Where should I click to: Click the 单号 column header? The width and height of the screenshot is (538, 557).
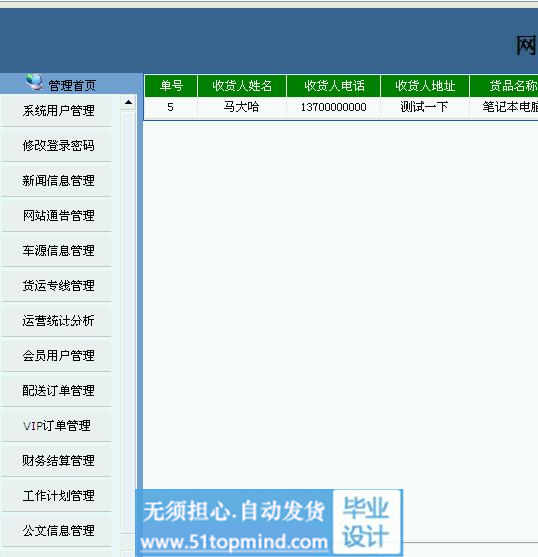(171, 86)
